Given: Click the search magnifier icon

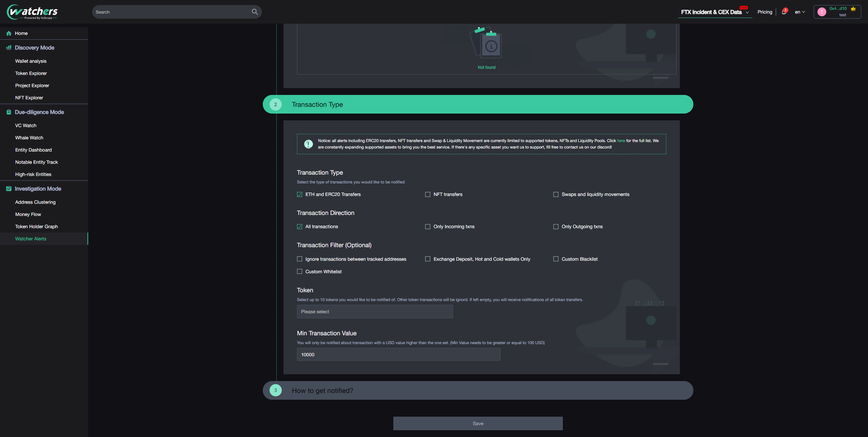Looking at the screenshot, I should coord(255,12).
